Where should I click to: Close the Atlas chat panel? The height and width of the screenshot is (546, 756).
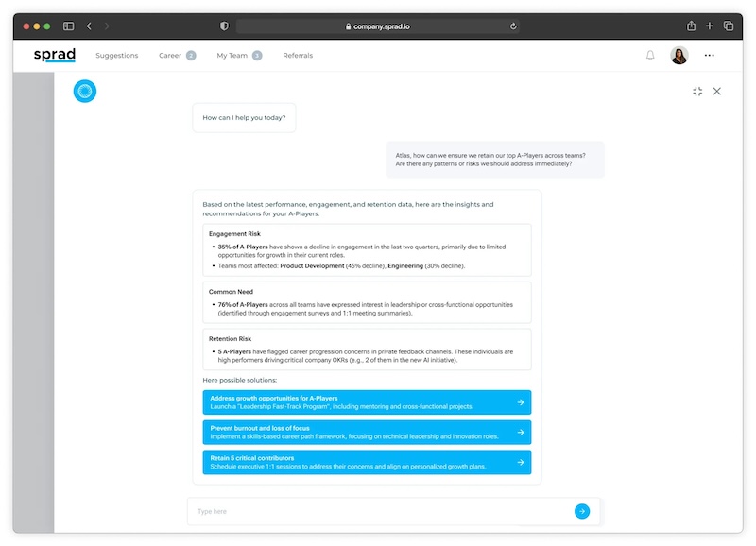pos(717,92)
